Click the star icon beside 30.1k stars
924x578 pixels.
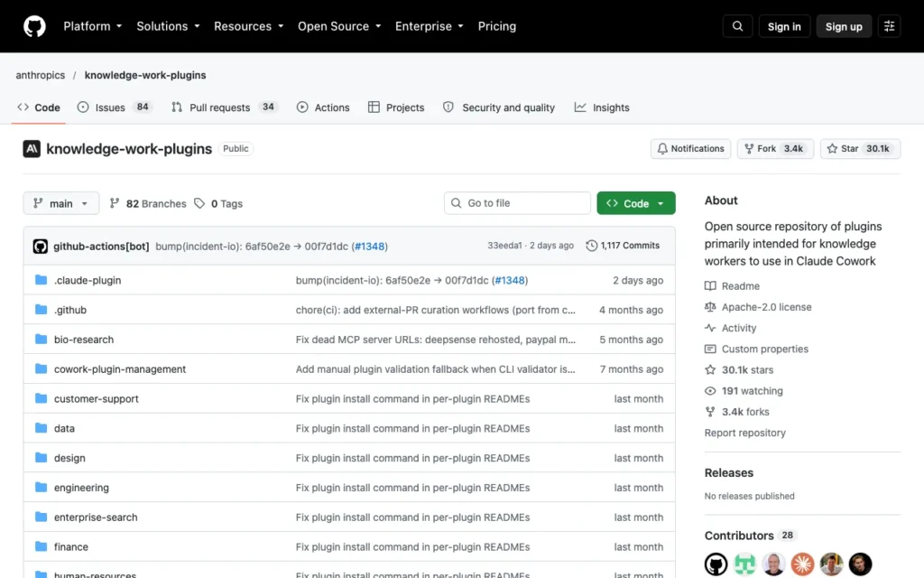click(710, 369)
